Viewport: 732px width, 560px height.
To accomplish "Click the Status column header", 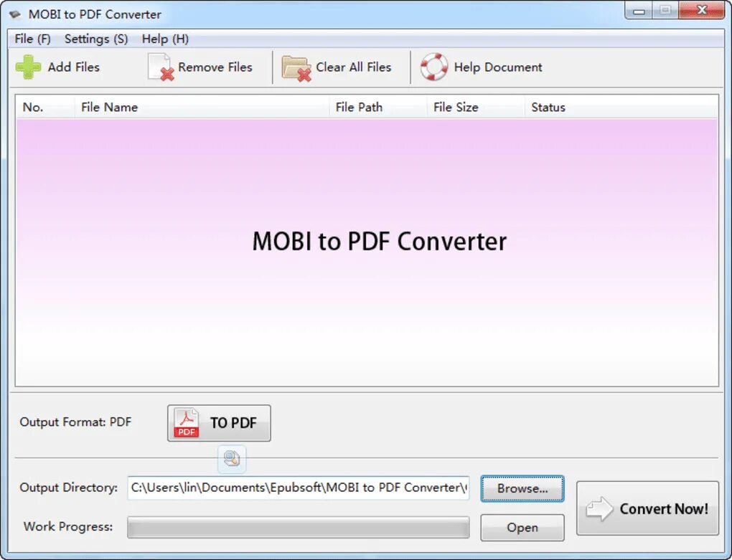I will (621, 108).
